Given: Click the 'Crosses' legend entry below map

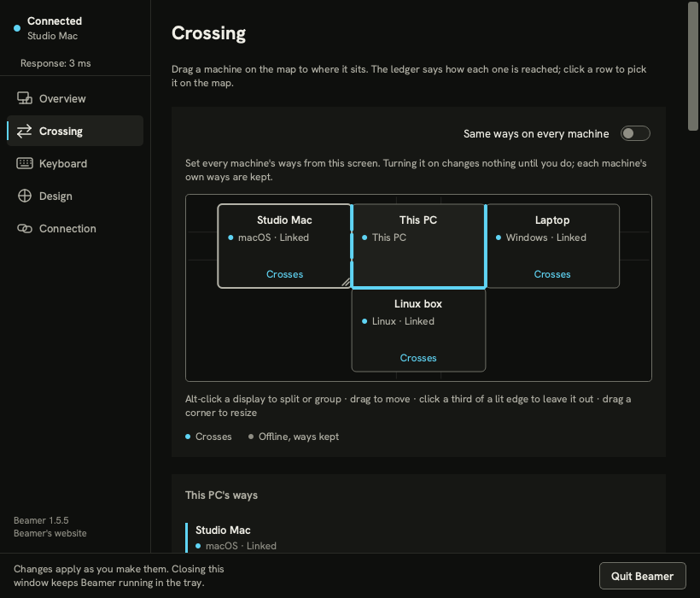Looking at the screenshot, I should [x=208, y=437].
